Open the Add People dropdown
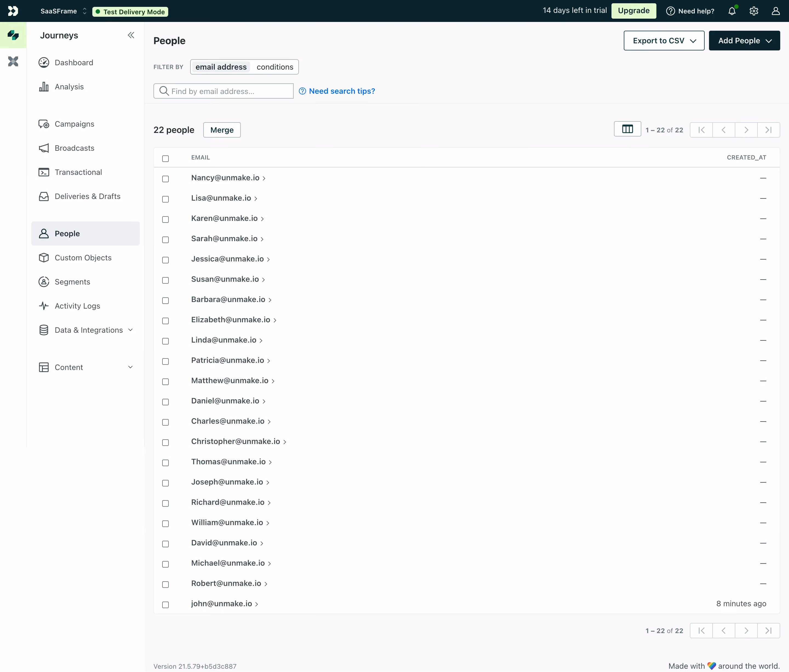Viewport: 789px width, 672px height. coord(744,40)
